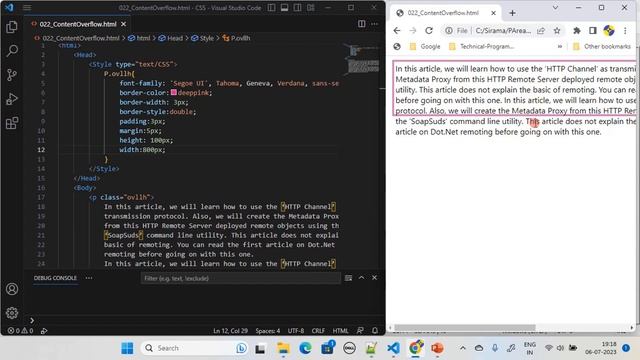Viewport: 640px width, 360px height.
Task: Toggle the Chrome side panel
Action: [x=593, y=31]
